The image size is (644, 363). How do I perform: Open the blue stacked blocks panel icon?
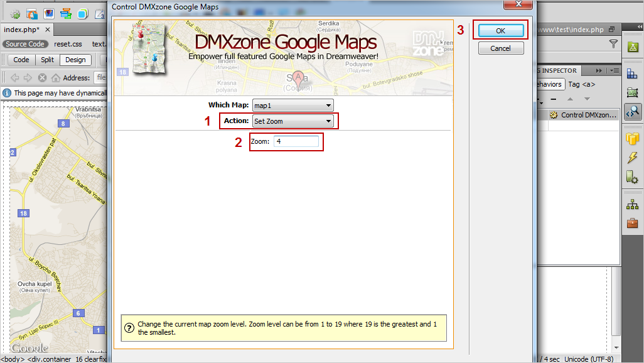click(x=633, y=74)
